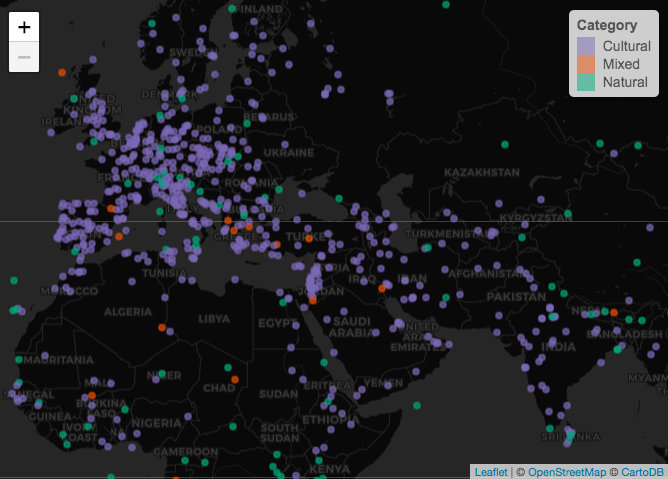This screenshot has height=479, width=668.
Task: Select the orange Mixed marker in Chad
Action: pos(235,379)
